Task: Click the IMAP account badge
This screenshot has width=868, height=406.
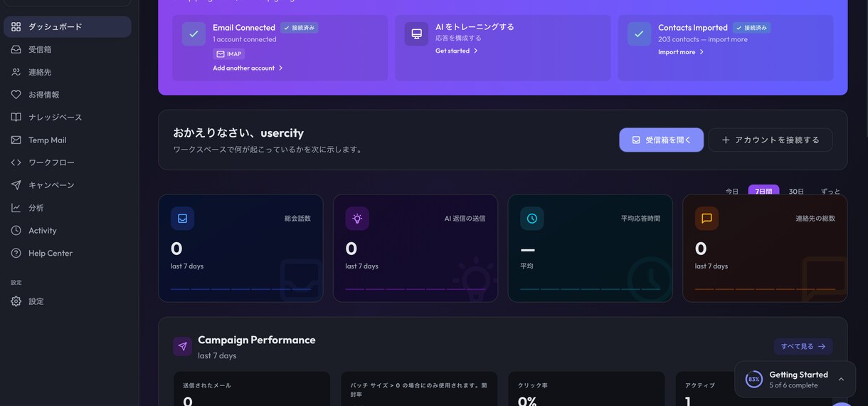Action: coord(228,54)
